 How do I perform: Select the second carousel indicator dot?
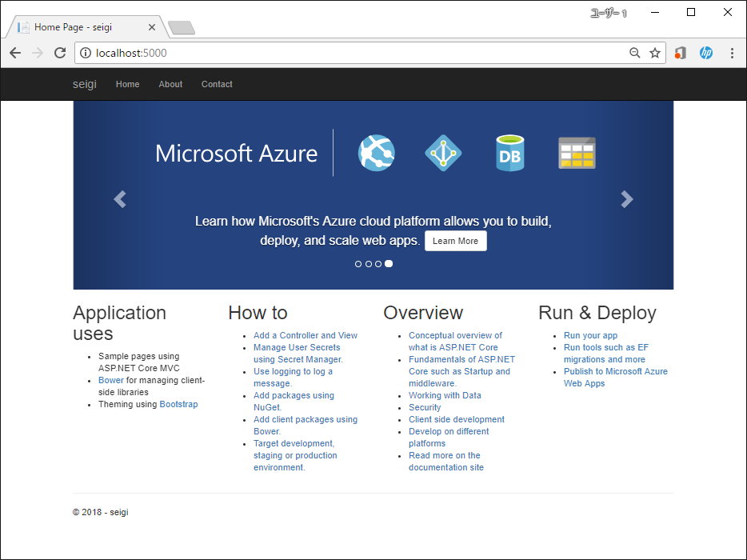(x=369, y=264)
